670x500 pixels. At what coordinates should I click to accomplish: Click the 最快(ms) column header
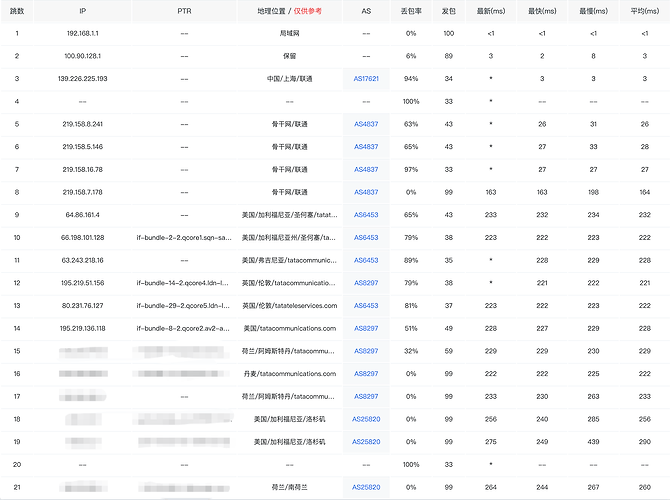542,11
